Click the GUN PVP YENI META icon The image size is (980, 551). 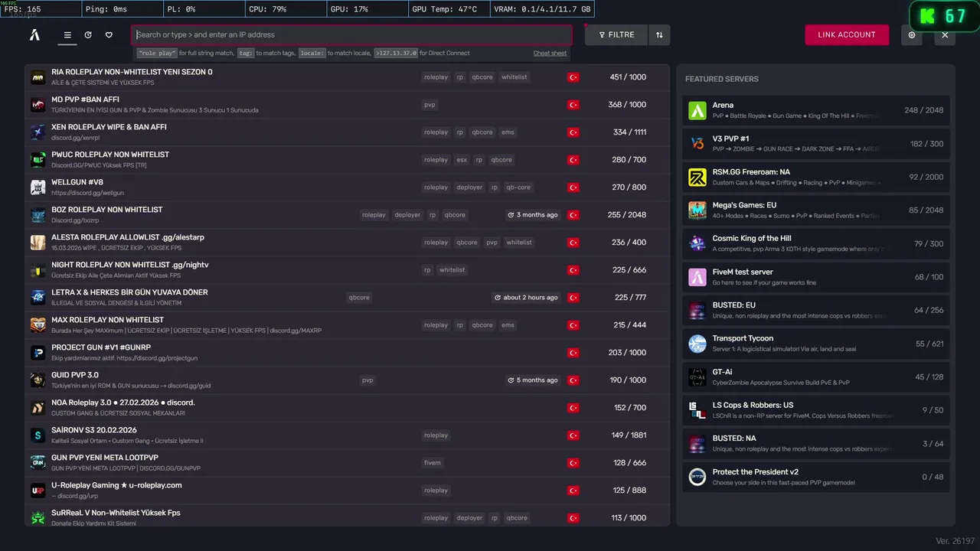(x=38, y=463)
